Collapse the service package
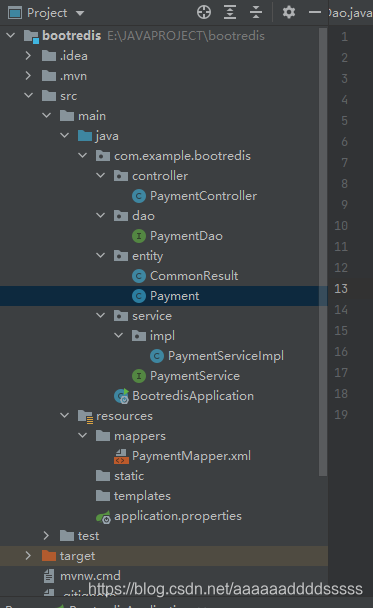 (100, 316)
